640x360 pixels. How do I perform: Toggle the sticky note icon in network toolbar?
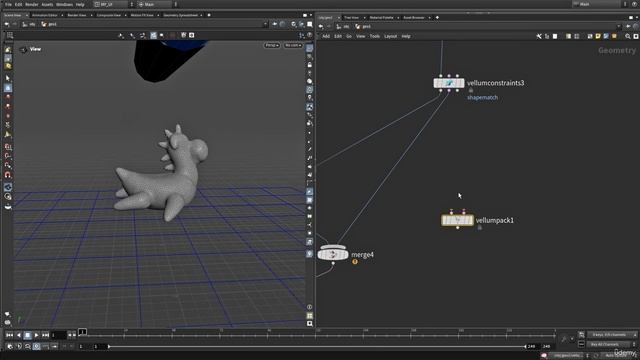click(598, 36)
